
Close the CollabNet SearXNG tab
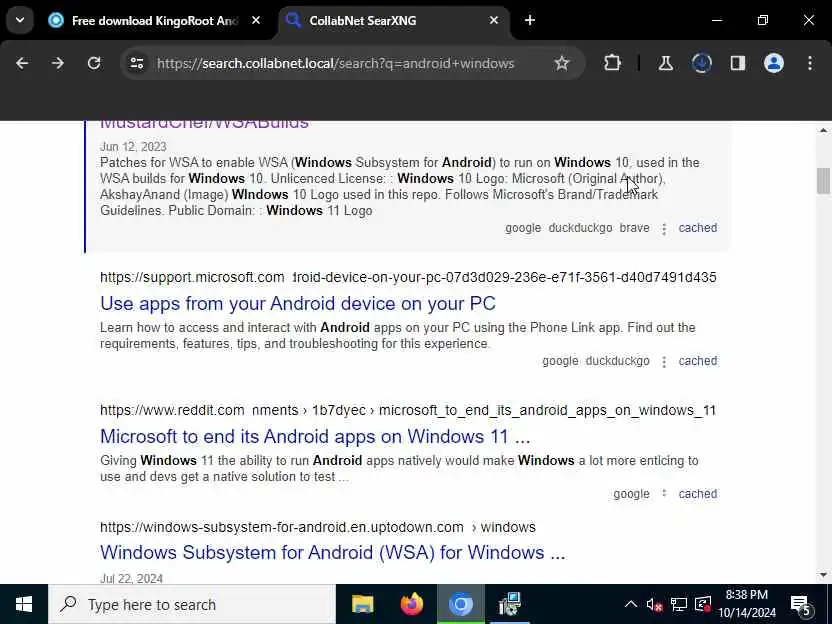(x=493, y=20)
